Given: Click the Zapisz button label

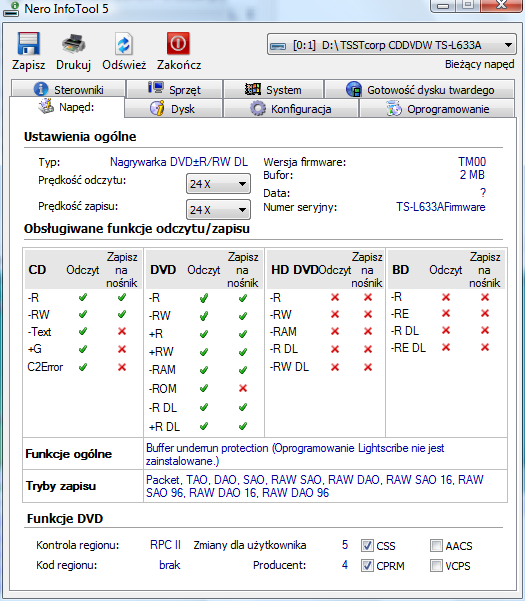Looking at the screenshot, I should click(28, 65).
